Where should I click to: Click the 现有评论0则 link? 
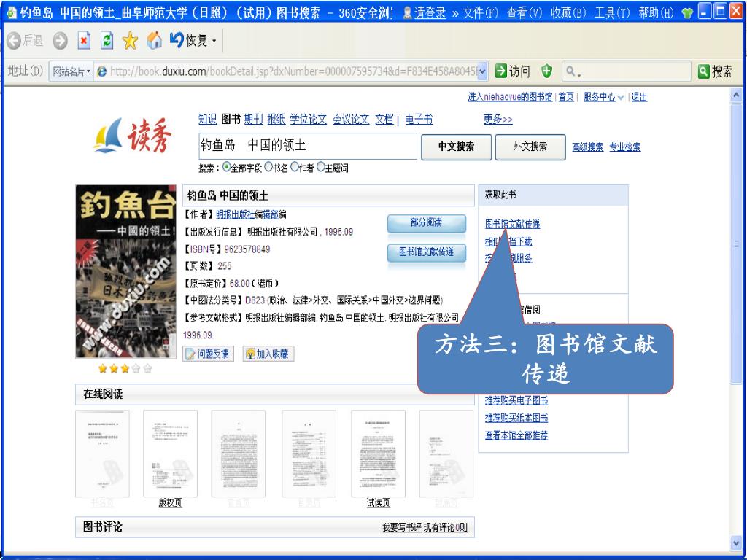(446, 527)
